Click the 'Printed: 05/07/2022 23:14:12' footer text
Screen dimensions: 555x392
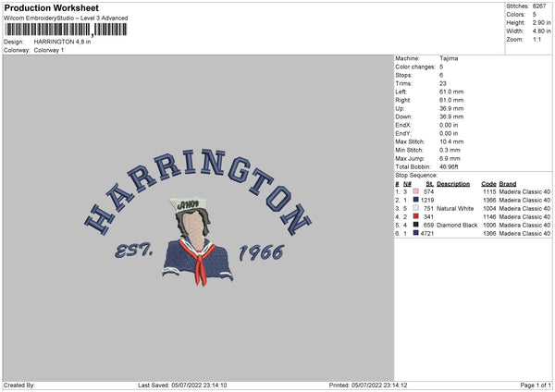(x=368, y=385)
